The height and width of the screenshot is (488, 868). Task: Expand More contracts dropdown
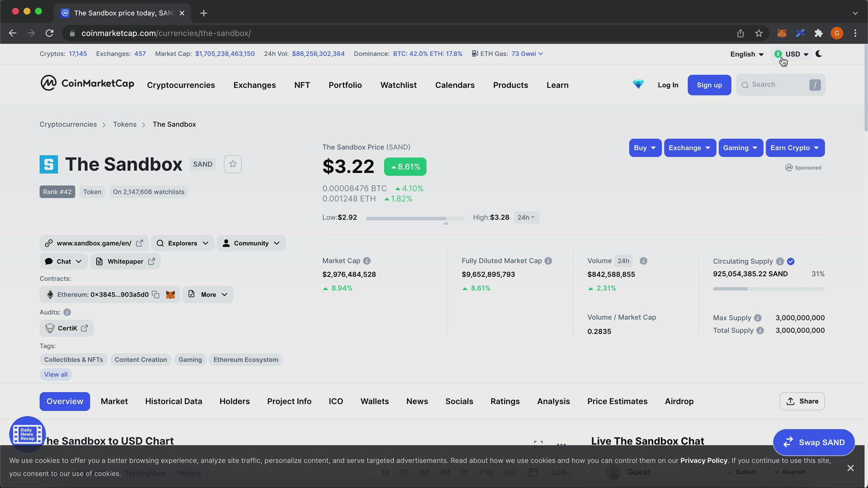tap(208, 295)
